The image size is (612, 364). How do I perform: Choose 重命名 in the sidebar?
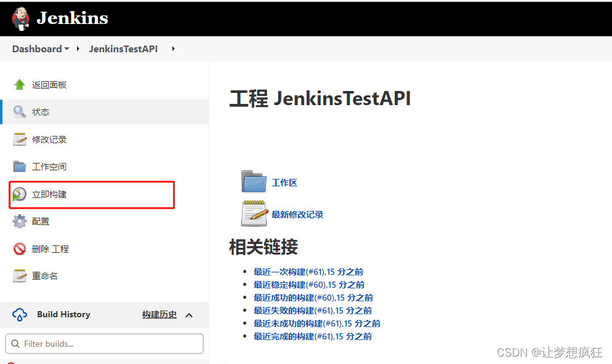[x=45, y=276]
